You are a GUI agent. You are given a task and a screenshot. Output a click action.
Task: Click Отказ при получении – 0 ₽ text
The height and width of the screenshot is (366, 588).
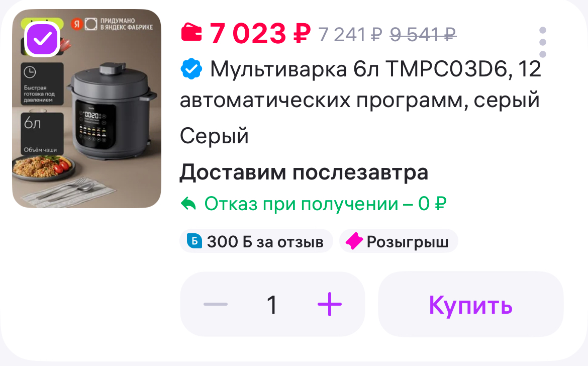(x=326, y=204)
